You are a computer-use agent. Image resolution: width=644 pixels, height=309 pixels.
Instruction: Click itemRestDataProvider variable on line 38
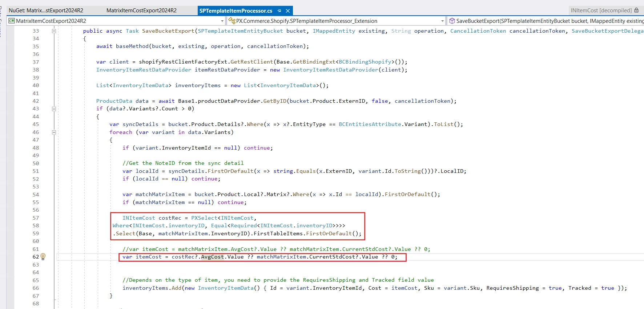pyautogui.click(x=228, y=70)
